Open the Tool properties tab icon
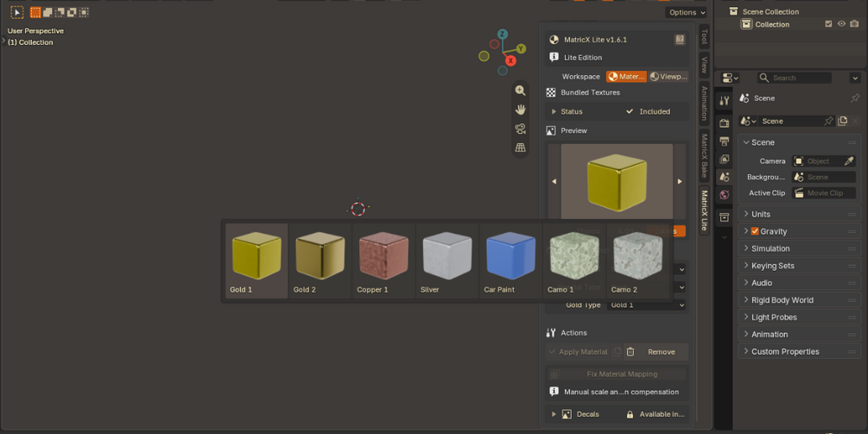This screenshot has width=868, height=434. pos(724,100)
